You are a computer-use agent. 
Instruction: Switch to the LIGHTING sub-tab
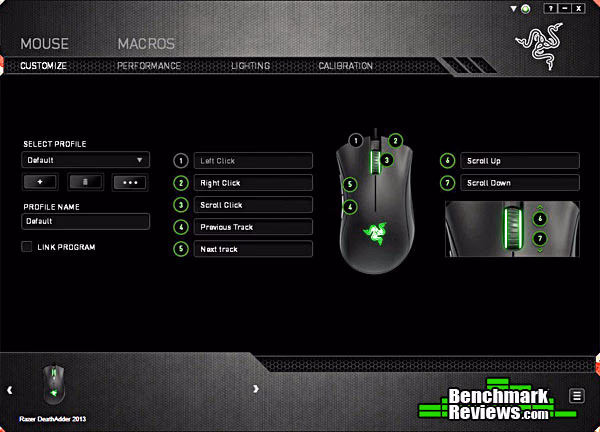click(x=251, y=66)
